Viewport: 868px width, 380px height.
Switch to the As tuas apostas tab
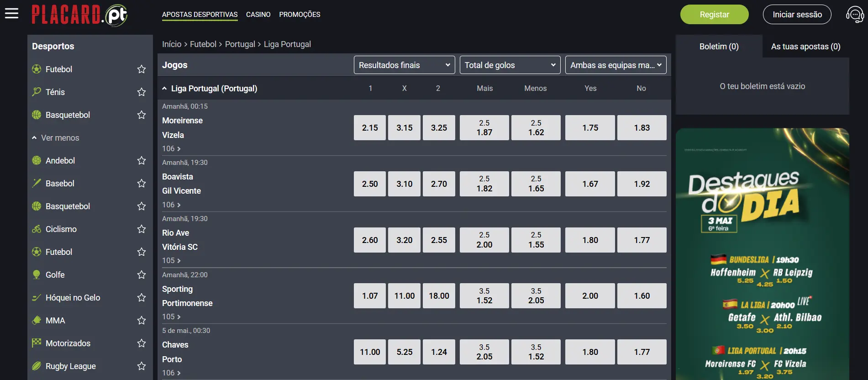pyautogui.click(x=805, y=46)
